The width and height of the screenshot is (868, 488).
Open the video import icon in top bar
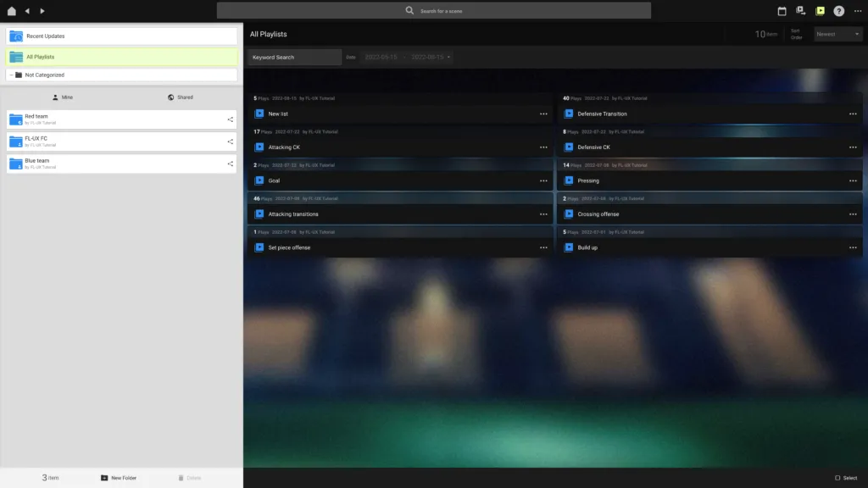click(x=800, y=10)
